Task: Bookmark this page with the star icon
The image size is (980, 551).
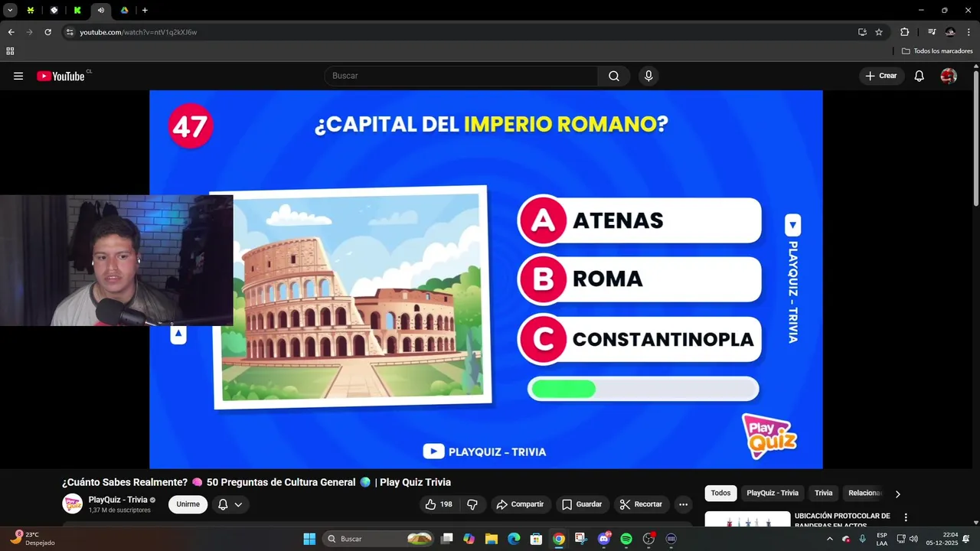Action: coord(879,32)
